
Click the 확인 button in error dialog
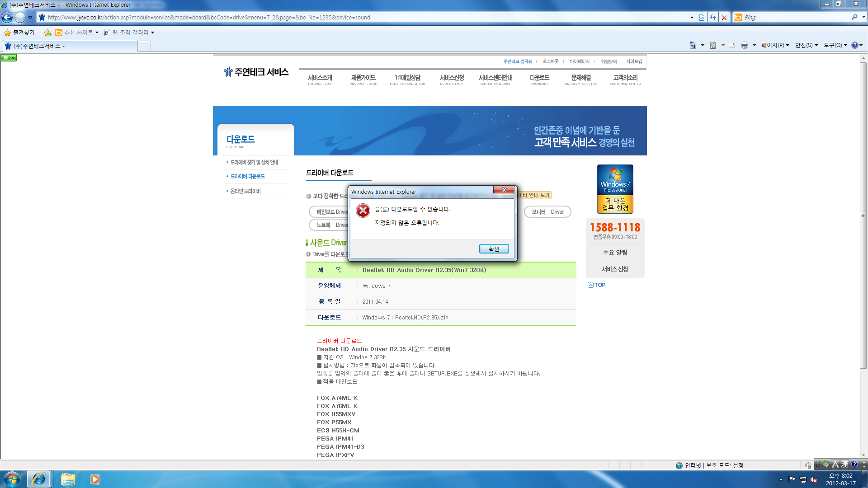(494, 249)
